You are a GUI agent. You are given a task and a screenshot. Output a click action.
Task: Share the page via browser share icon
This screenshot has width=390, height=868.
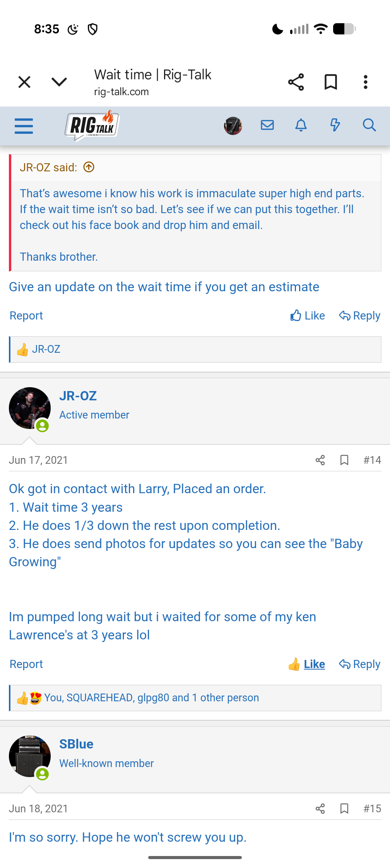tap(296, 82)
